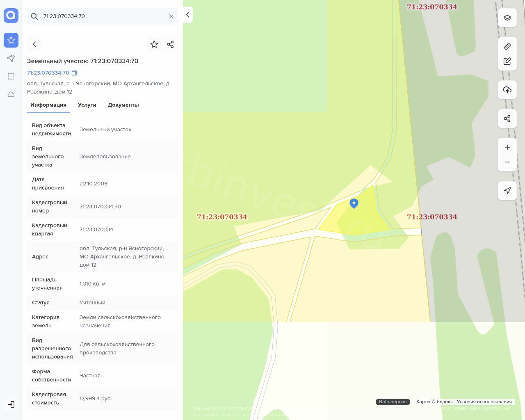Go back to previous search results
Image resolution: width=525 pixels, height=420 pixels.
tap(34, 44)
